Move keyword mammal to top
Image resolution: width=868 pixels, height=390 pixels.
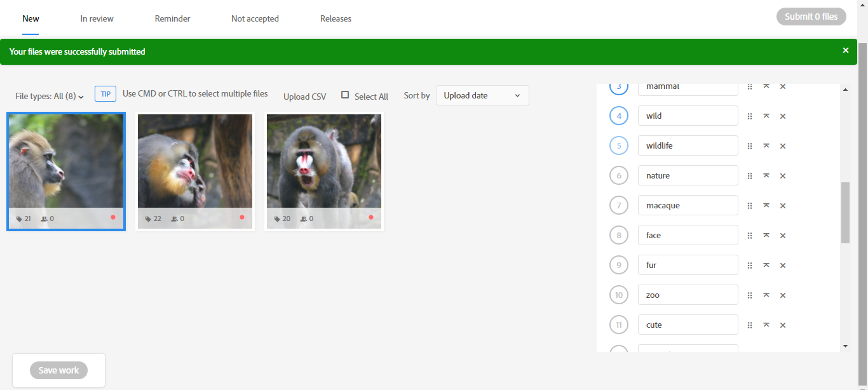(x=766, y=86)
